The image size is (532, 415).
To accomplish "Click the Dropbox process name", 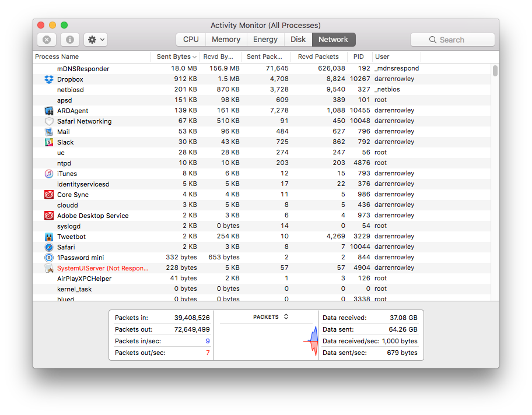I will coord(70,79).
